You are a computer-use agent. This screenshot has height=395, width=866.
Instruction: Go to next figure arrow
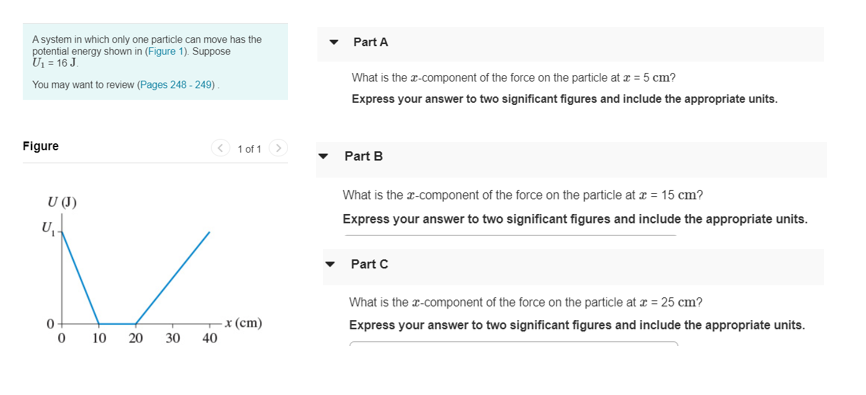[x=278, y=148]
